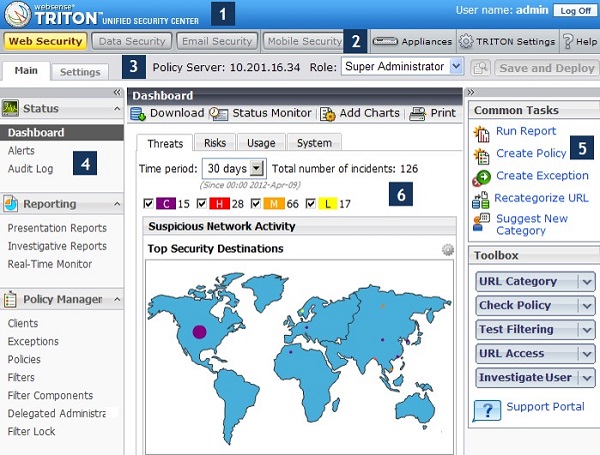The image size is (600, 455).
Task: Click the View Pending Changes icon
Action: pyautogui.click(x=480, y=68)
